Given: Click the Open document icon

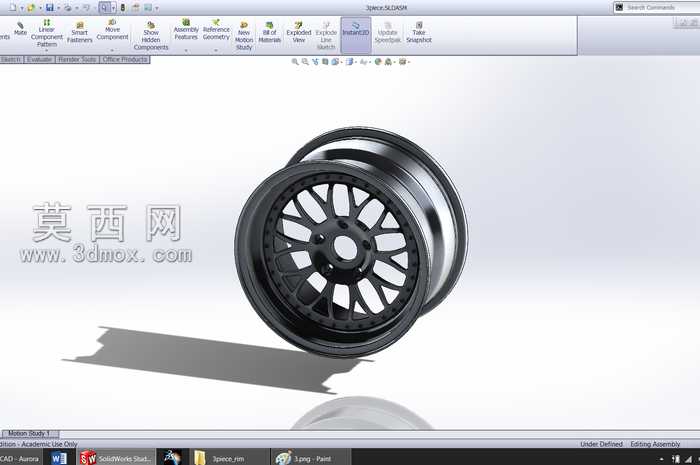Looking at the screenshot, I should point(31,8).
